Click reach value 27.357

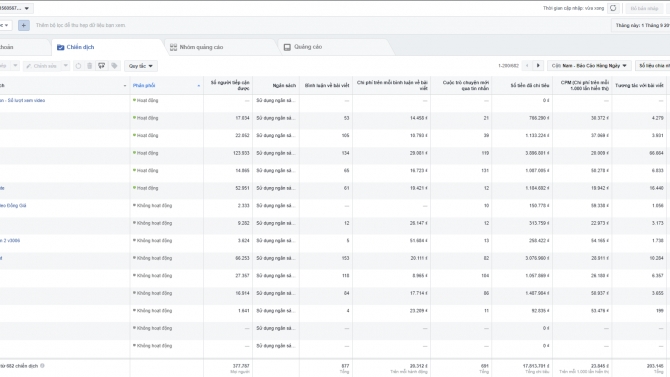pyautogui.click(x=243, y=276)
